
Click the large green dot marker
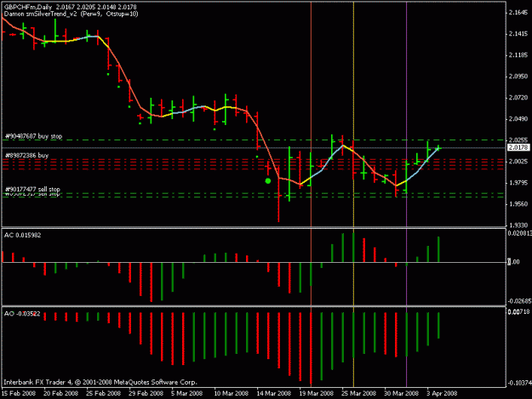tap(268, 181)
